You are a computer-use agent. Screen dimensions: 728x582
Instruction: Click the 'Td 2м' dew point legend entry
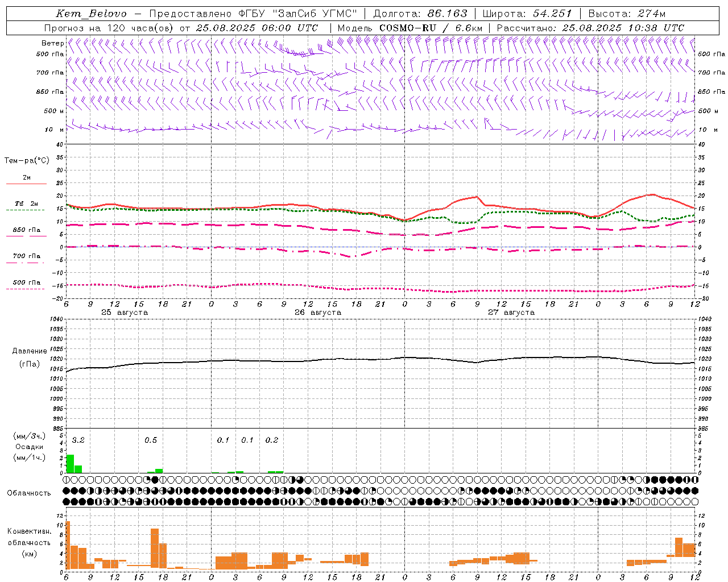coord(27,203)
